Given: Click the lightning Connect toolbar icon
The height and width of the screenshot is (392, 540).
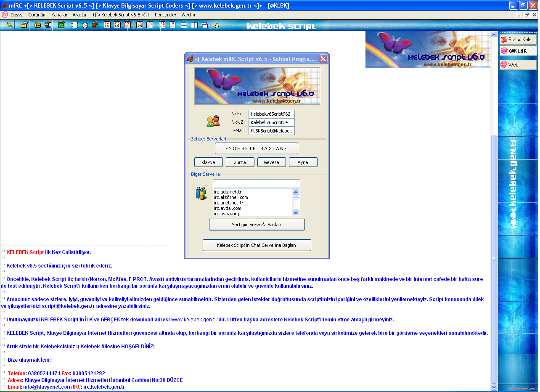Looking at the screenshot, I should coord(10,25).
